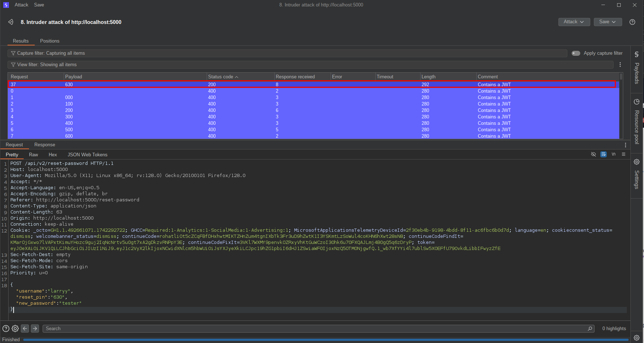The width and height of the screenshot is (644, 343).
Task: Open the Settings side panel
Action: click(x=636, y=174)
